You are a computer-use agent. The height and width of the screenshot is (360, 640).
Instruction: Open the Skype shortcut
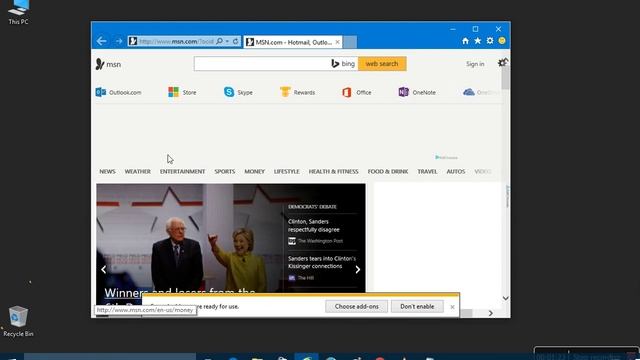point(238,93)
